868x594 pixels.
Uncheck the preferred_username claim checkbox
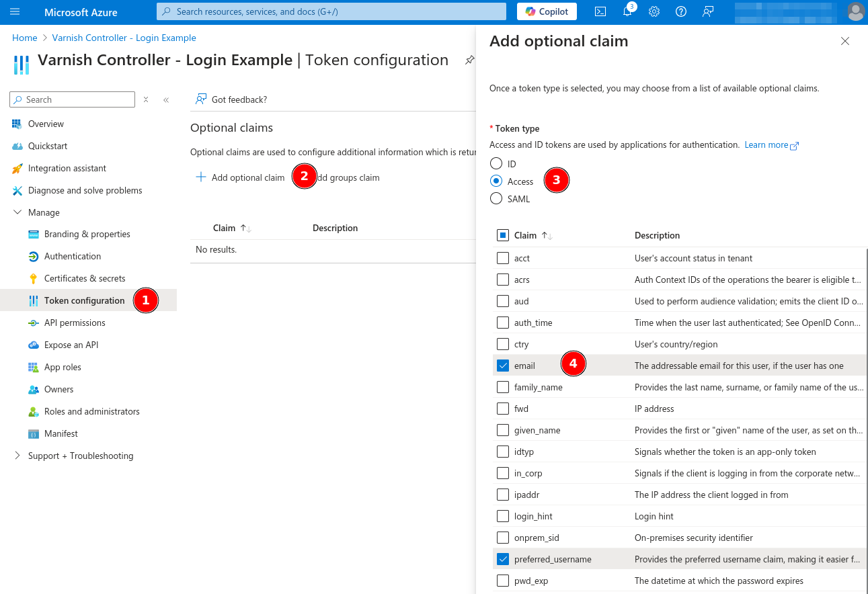(x=503, y=559)
